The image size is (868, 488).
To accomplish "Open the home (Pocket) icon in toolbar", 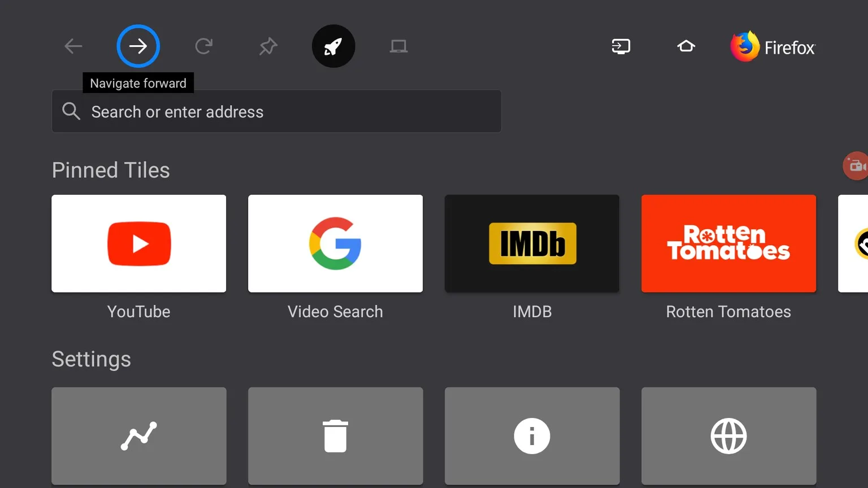I will pyautogui.click(x=686, y=46).
